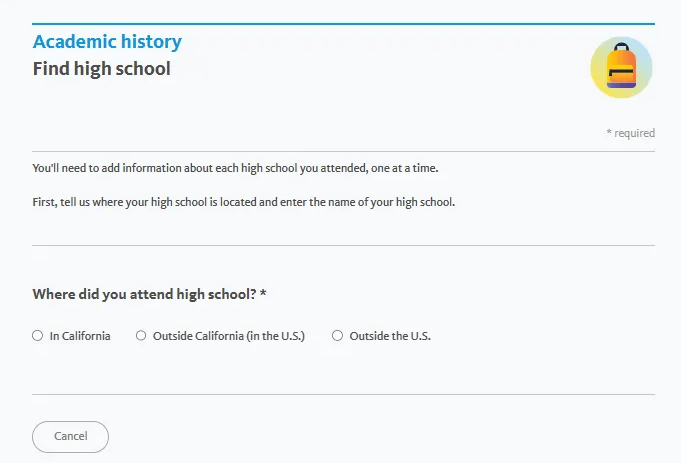Screen dimensions: 681x463
Task: Click the backpack icon
Action: (x=621, y=68)
